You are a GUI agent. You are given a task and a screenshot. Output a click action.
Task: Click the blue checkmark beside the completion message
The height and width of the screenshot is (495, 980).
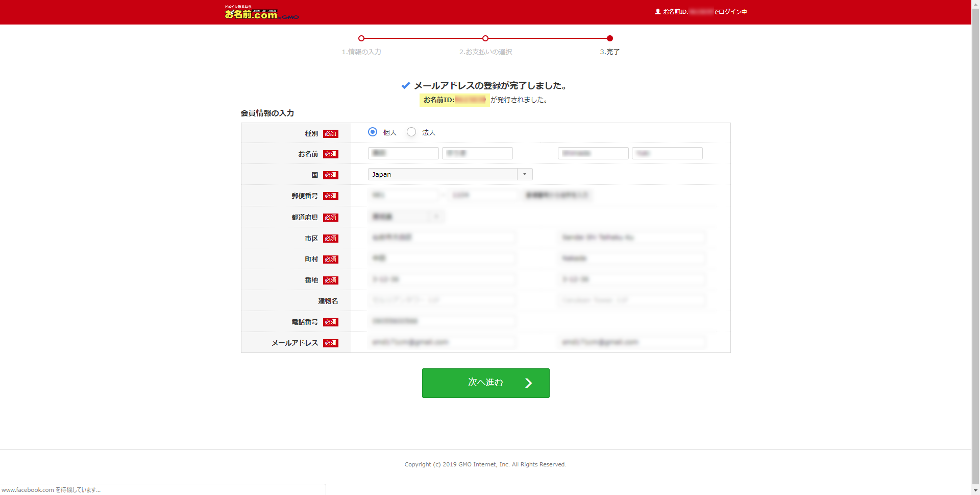pyautogui.click(x=406, y=85)
